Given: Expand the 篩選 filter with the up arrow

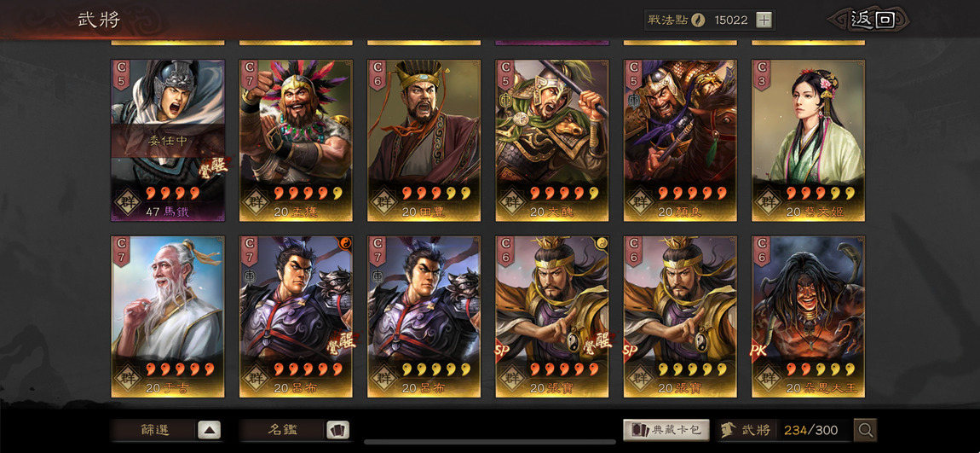Looking at the screenshot, I should [x=210, y=430].
